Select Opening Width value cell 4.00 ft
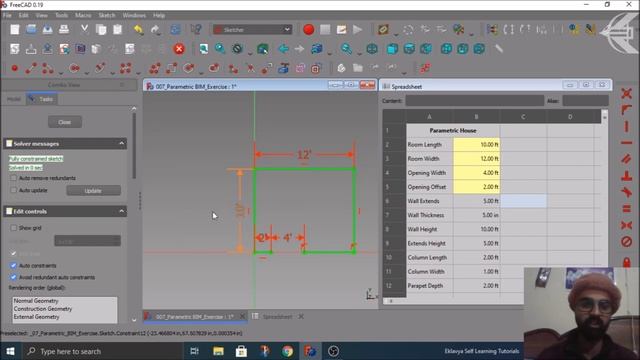Viewport: 640px width, 360px height. tap(476, 173)
